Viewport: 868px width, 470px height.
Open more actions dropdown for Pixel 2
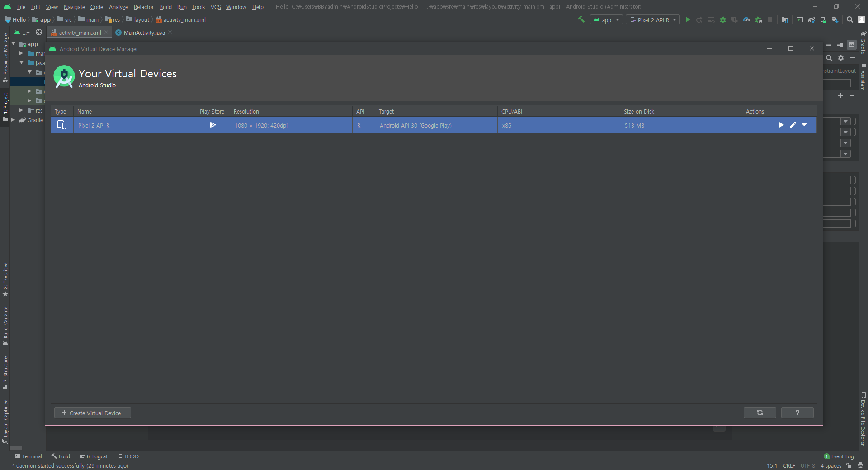click(804, 125)
